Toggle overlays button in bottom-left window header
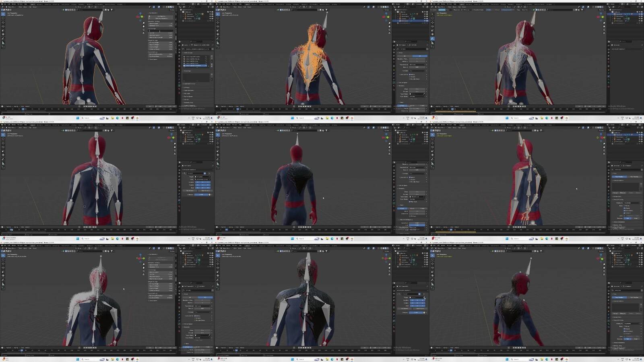The width and height of the screenshot is (644, 362). click(159, 248)
